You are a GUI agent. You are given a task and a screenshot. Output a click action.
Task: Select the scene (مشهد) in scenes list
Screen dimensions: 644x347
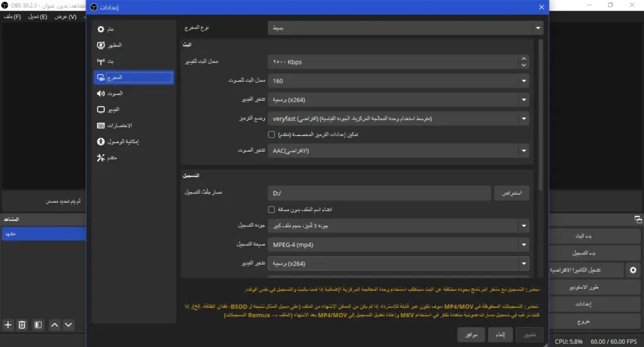click(43, 234)
